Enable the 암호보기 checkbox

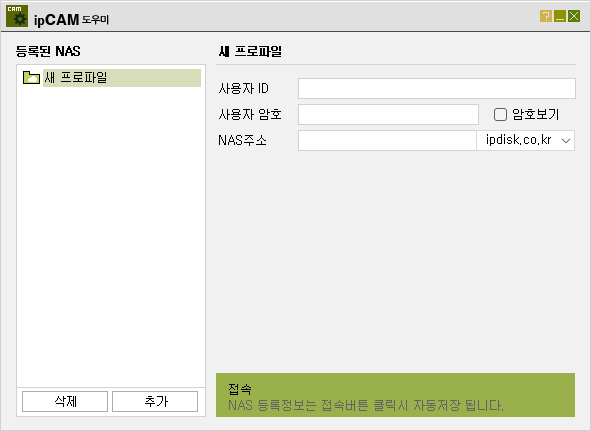coord(500,114)
